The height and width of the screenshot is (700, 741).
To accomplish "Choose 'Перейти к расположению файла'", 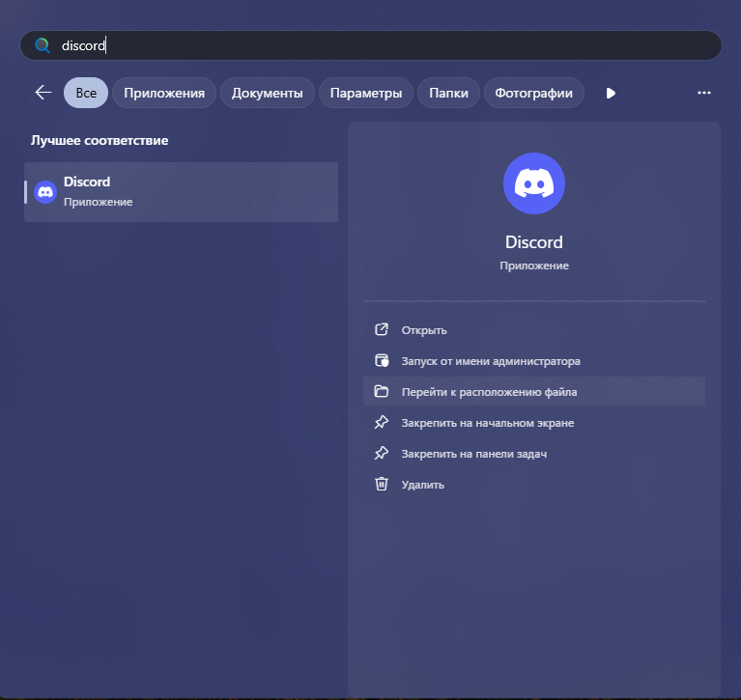I will tap(534, 392).
